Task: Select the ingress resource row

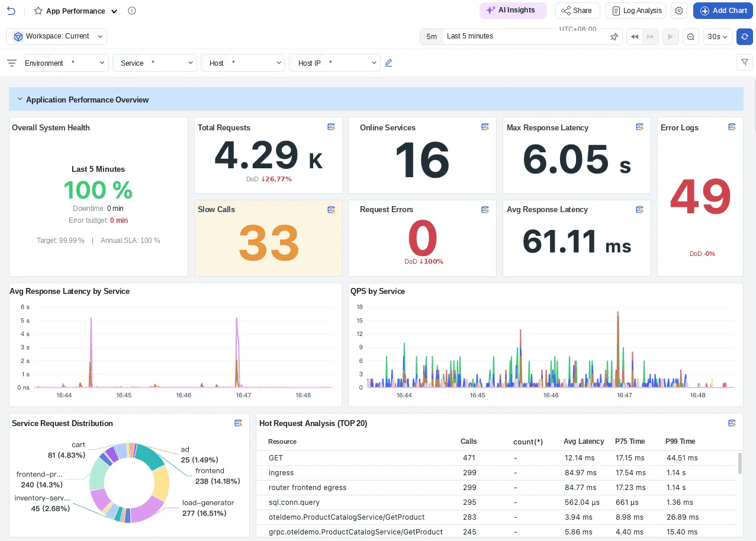Action: (497, 473)
